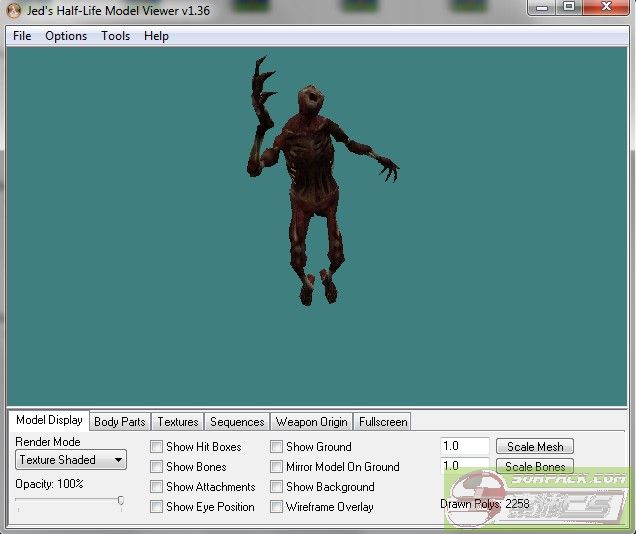Adjust the Opacity slider handle

point(121,501)
